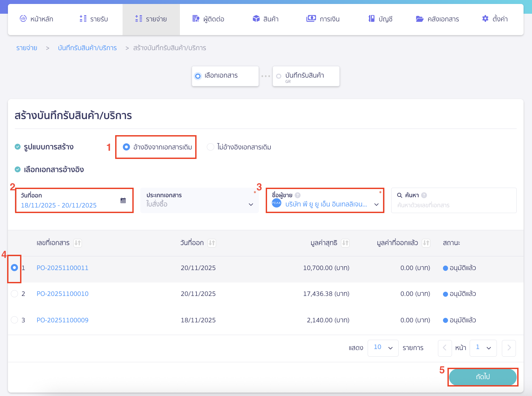Sort by net value column icon
Viewport: 532px width, 396px height.
coord(345,243)
